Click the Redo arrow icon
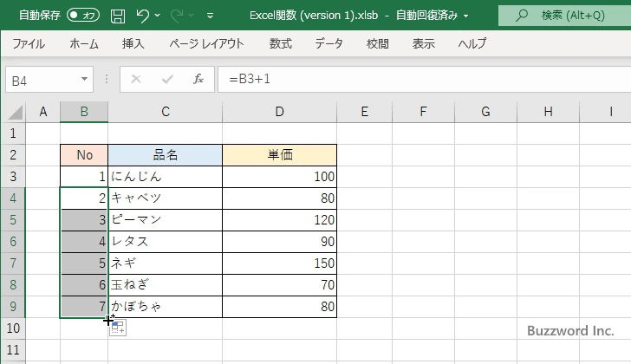The image size is (631, 364). [177, 16]
